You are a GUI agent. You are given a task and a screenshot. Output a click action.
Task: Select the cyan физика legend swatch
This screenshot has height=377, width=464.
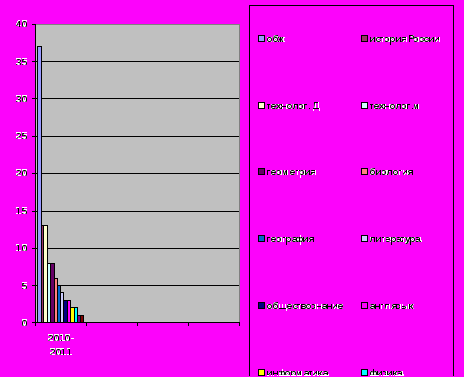pos(364,373)
